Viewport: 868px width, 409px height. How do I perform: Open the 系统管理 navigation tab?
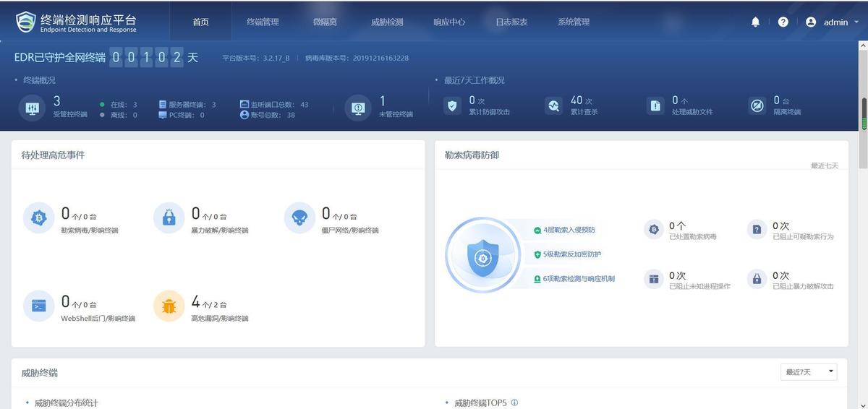(574, 22)
